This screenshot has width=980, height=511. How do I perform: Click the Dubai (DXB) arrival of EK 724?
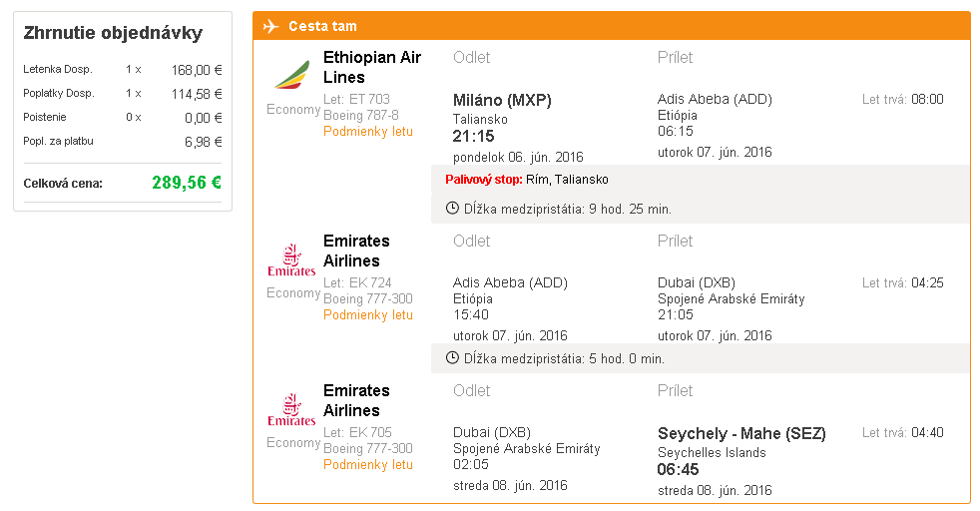tap(697, 282)
